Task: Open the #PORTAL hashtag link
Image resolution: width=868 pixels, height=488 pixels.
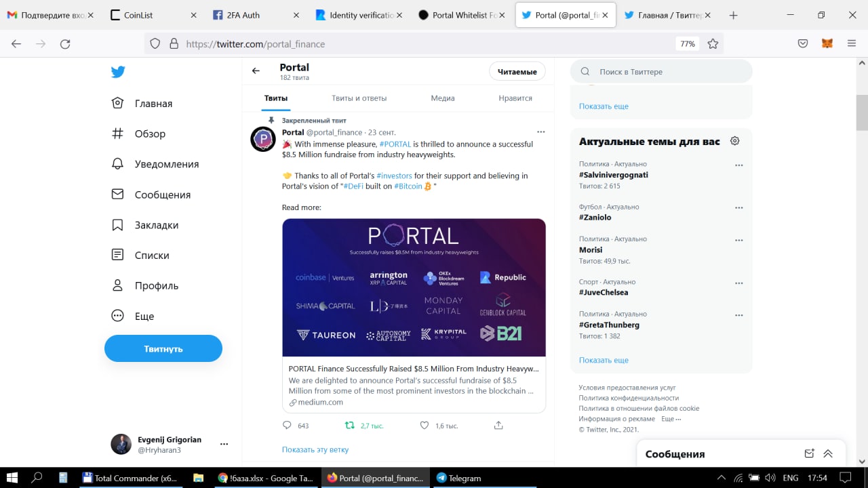Action: tap(395, 144)
